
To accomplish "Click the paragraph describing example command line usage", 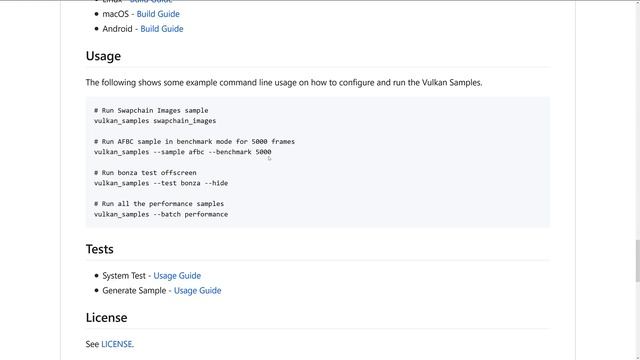I will pos(284,82).
